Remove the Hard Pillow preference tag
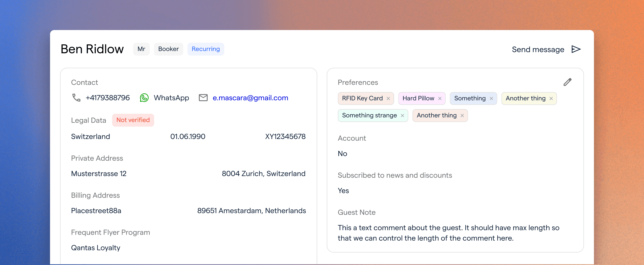 pos(440,99)
